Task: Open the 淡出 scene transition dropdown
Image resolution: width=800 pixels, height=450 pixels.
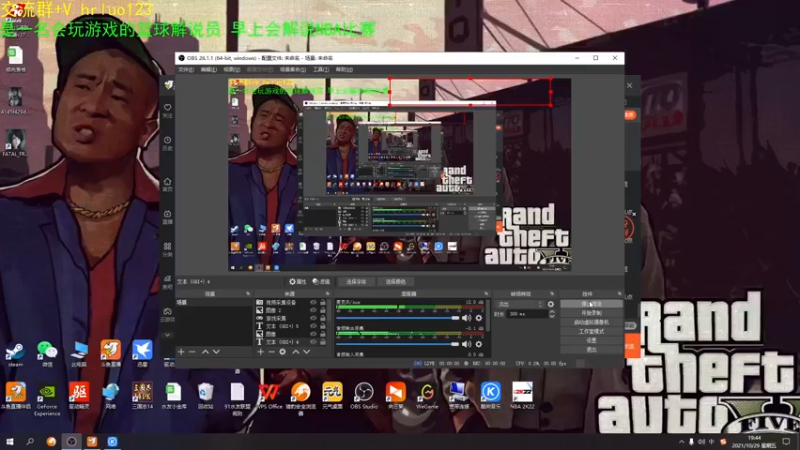Action: (x=520, y=304)
